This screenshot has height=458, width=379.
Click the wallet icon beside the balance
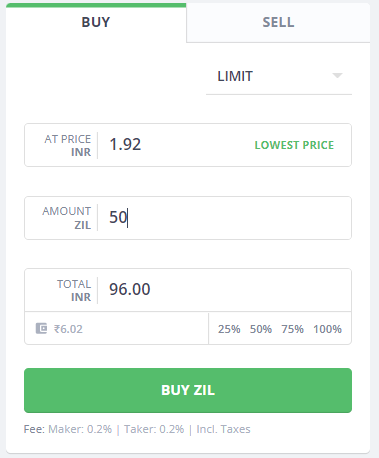click(42, 329)
